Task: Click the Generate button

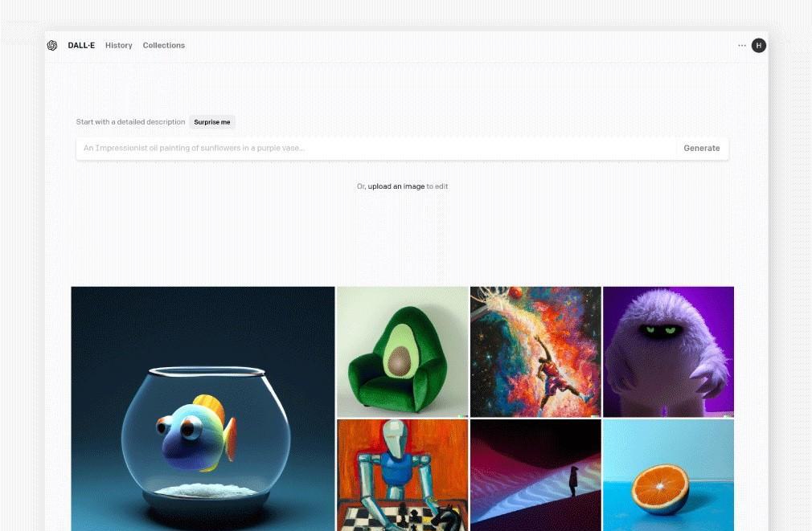Action: 701,148
